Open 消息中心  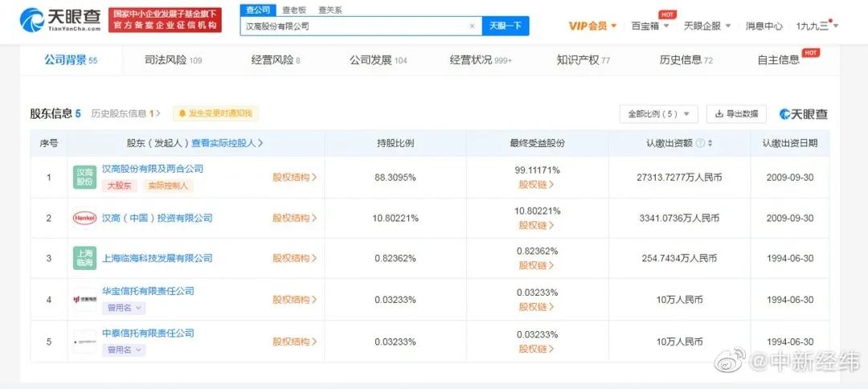tap(764, 26)
